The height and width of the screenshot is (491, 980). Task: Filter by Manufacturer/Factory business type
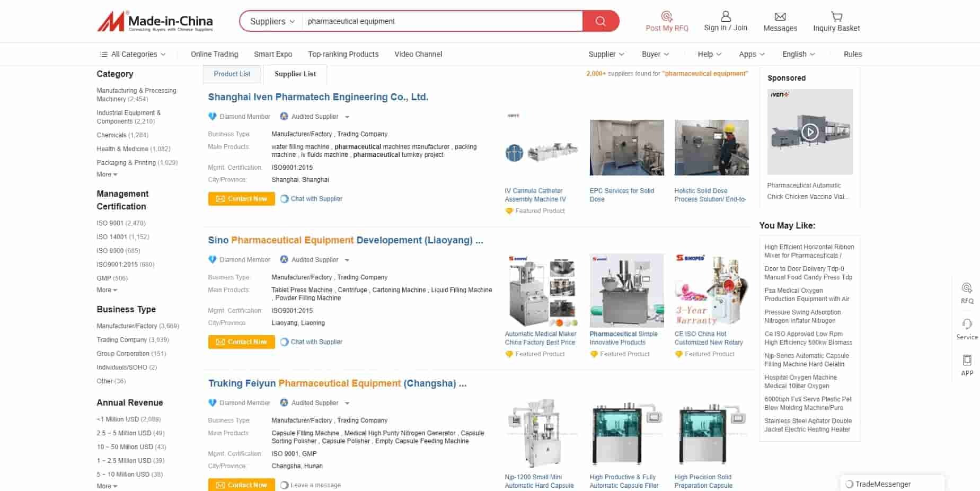pos(138,326)
